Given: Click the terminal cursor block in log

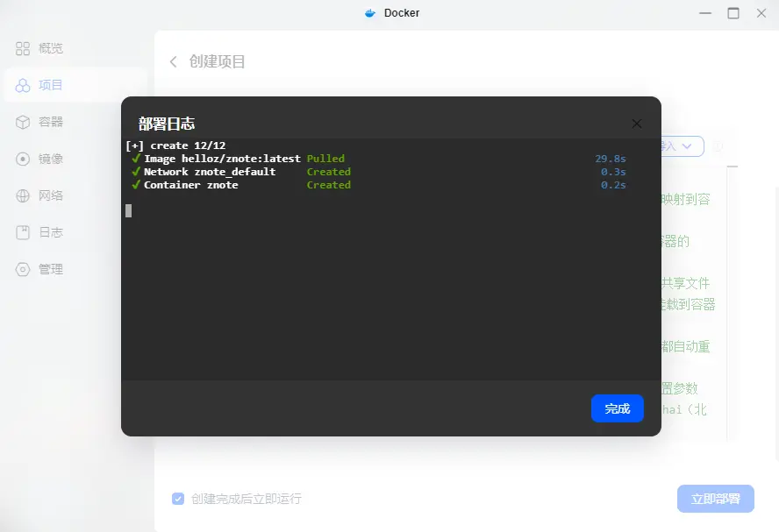Looking at the screenshot, I should tap(129, 211).
